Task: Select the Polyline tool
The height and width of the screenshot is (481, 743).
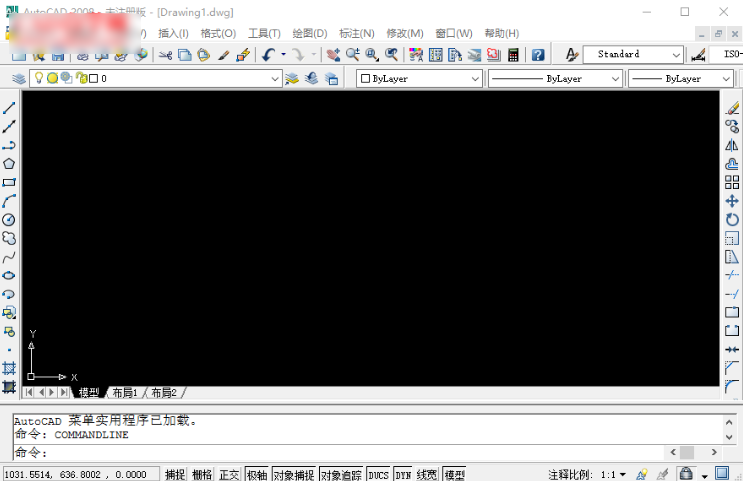Action: coord(9,145)
